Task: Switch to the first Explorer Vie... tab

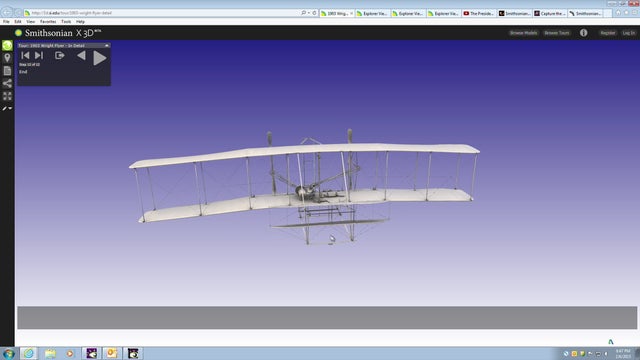Action: pos(372,13)
